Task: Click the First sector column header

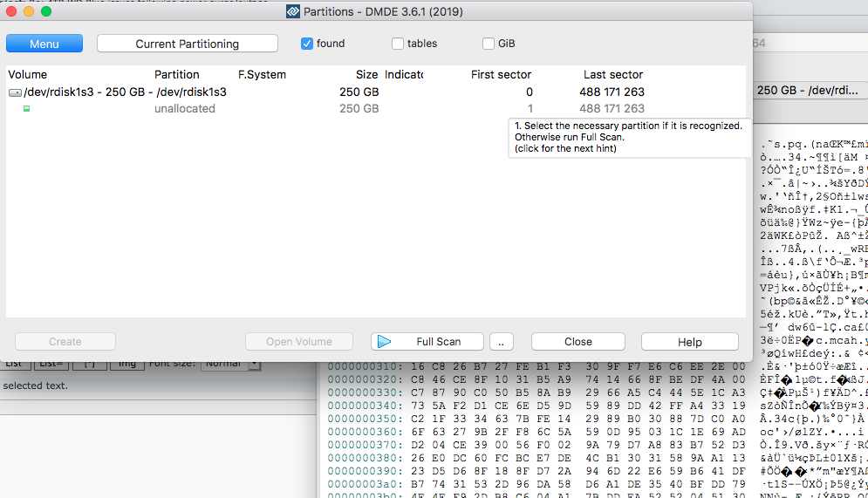Action: click(501, 75)
